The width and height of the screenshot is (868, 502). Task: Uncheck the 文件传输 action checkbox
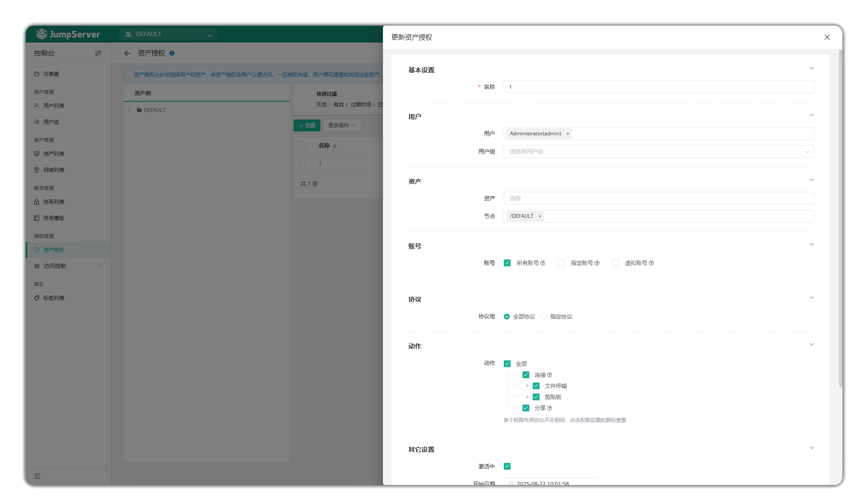pyautogui.click(x=536, y=386)
